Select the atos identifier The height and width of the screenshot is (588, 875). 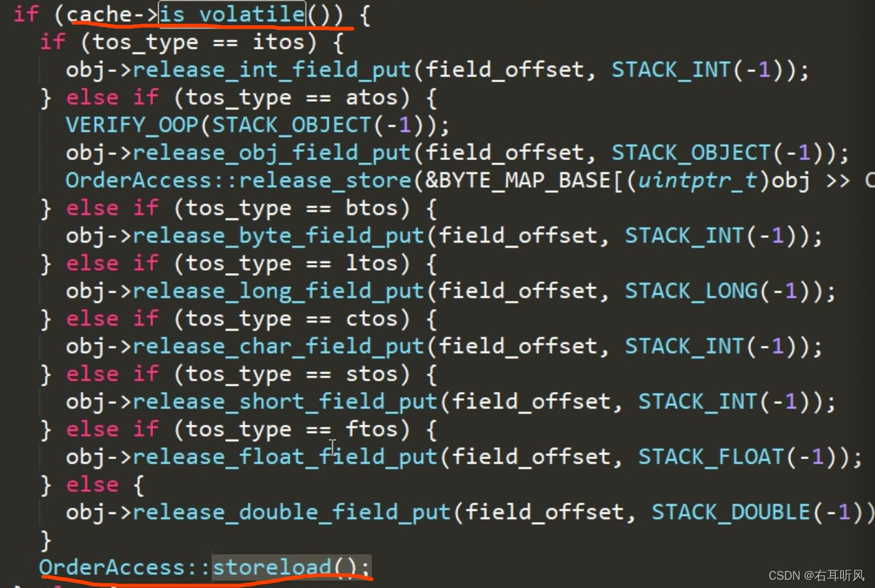pos(372,97)
